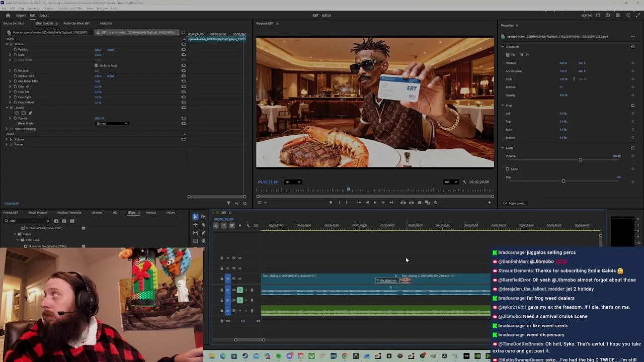Toggle V1 track output eye
Viewport: 644px width, 362px height.
239,279
